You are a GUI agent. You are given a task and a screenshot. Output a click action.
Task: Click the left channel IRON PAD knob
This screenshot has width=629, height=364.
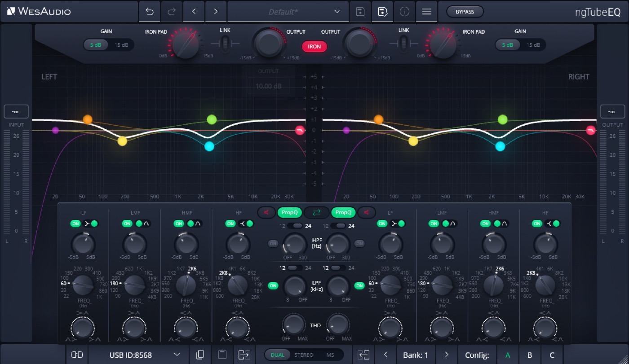[185, 44]
